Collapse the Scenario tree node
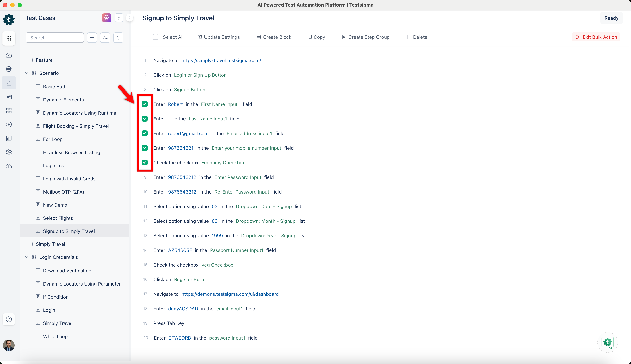 [27, 73]
